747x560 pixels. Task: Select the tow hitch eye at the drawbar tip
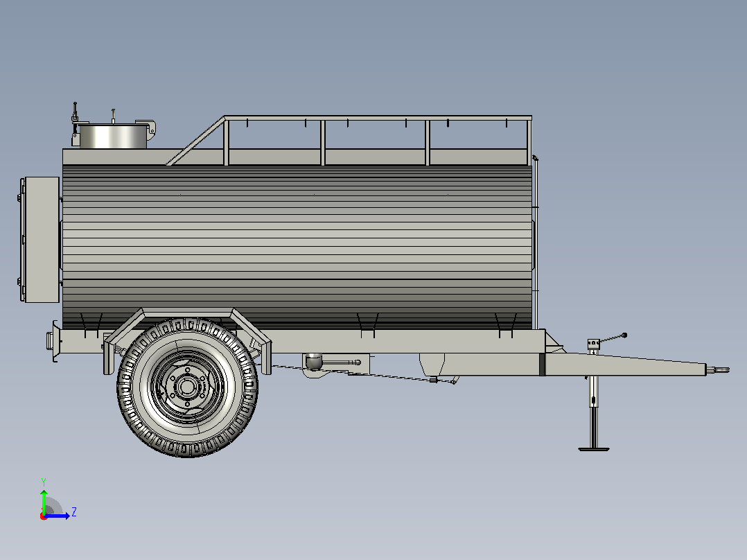[718, 370]
